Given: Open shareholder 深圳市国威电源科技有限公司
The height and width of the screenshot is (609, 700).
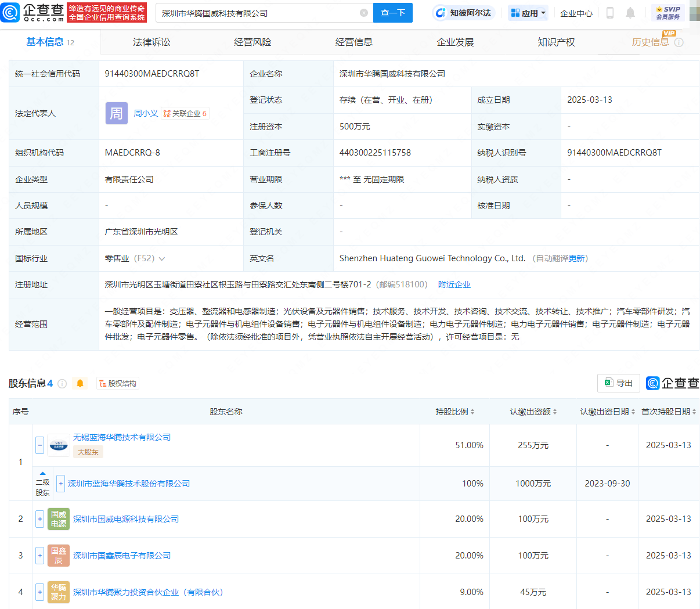Looking at the screenshot, I should (126, 519).
